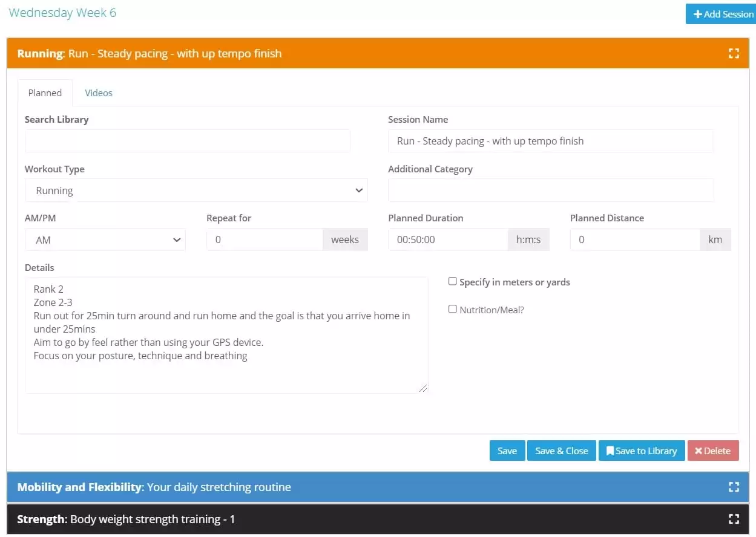The width and height of the screenshot is (756, 537).
Task: Click into the Details text area
Action: (x=226, y=336)
